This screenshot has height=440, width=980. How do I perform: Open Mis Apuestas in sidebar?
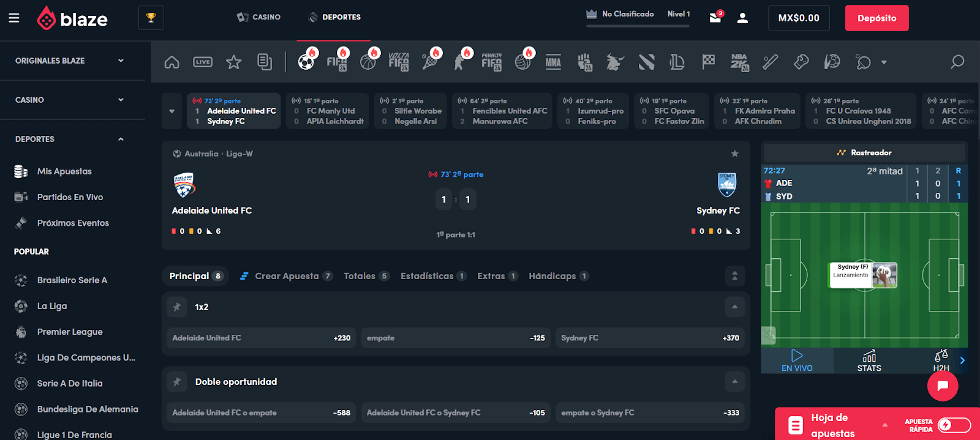pyautogui.click(x=64, y=171)
